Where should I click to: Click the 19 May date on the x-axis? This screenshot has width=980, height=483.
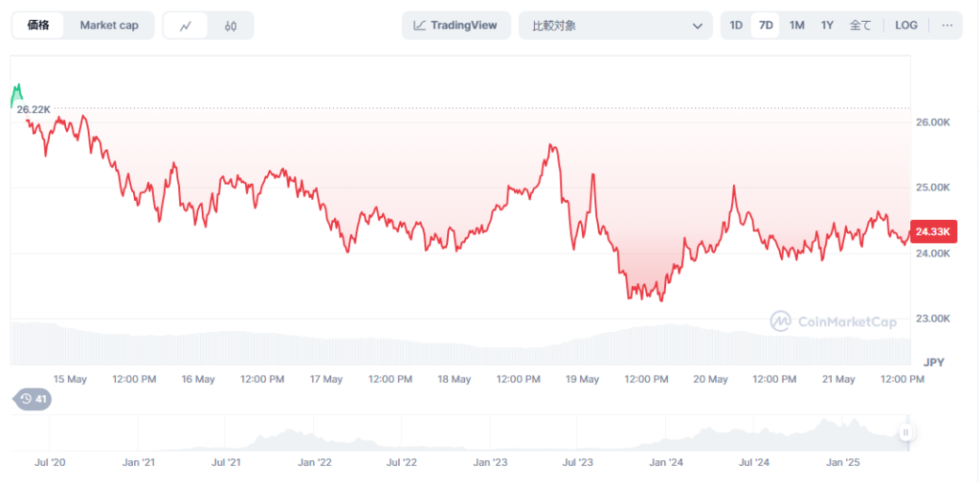coord(582,380)
